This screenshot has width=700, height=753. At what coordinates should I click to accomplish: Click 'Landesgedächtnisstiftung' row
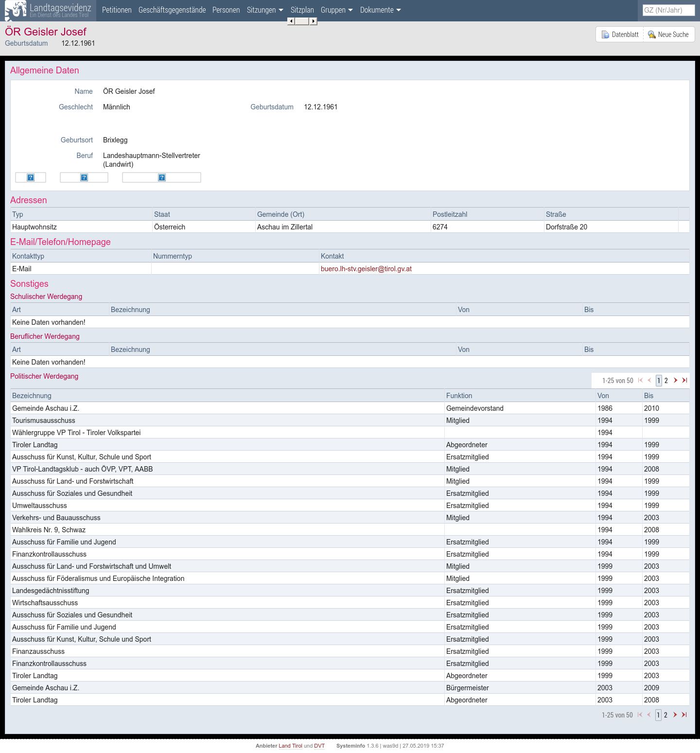click(x=350, y=591)
